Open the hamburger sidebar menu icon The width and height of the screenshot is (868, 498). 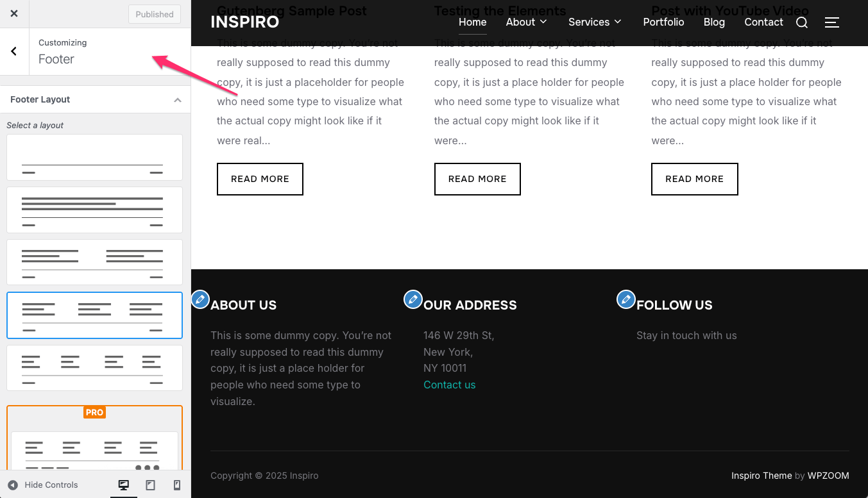pos(831,22)
